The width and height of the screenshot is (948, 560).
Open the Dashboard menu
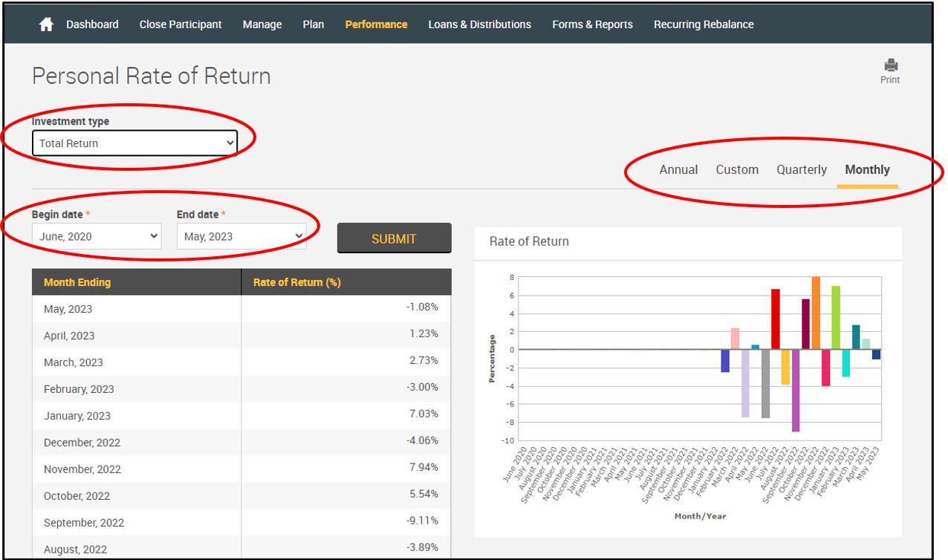point(92,25)
